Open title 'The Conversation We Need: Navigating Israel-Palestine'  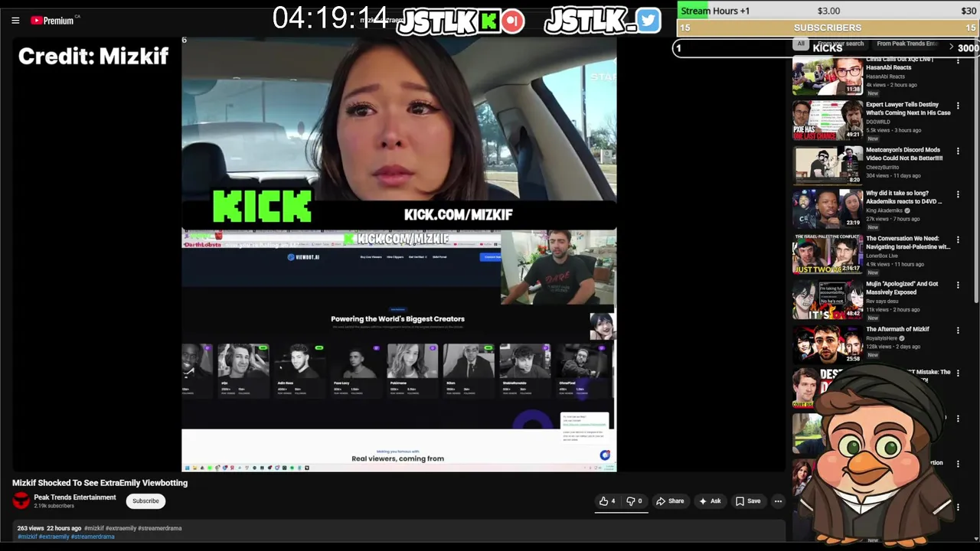(x=908, y=243)
